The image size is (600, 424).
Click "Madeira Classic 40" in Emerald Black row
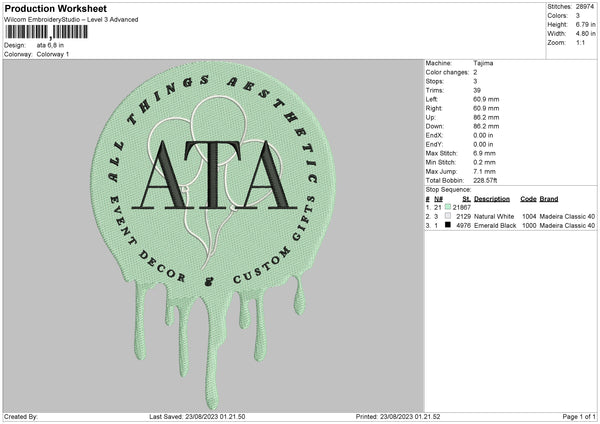pyautogui.click(x=567, y=226)
